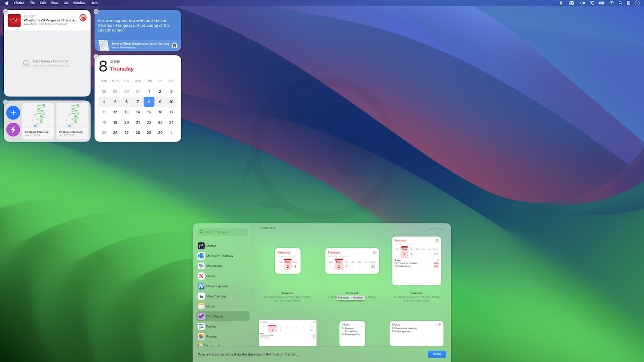
Task: Click the playback progress ring on podcast widget
Action: pos(83,18)
